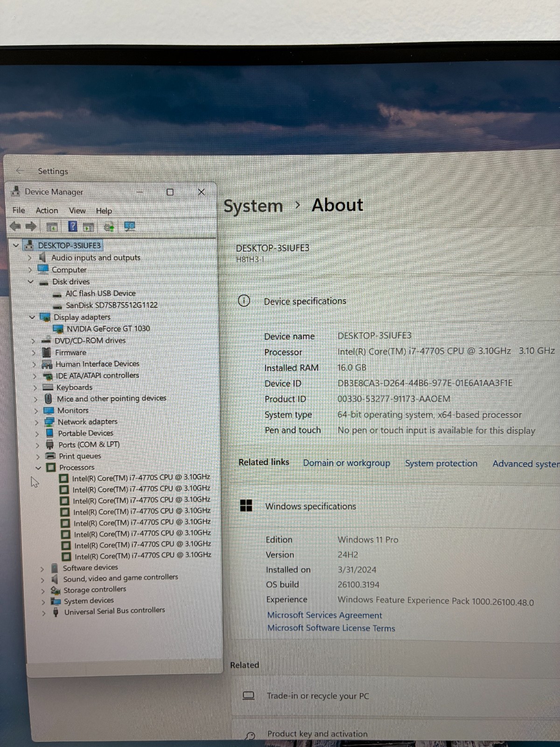The width and height of the screenshot is (560, 747).
Task: Select the Firmware category
Action: pyautogui.click(x=70, y=352)
